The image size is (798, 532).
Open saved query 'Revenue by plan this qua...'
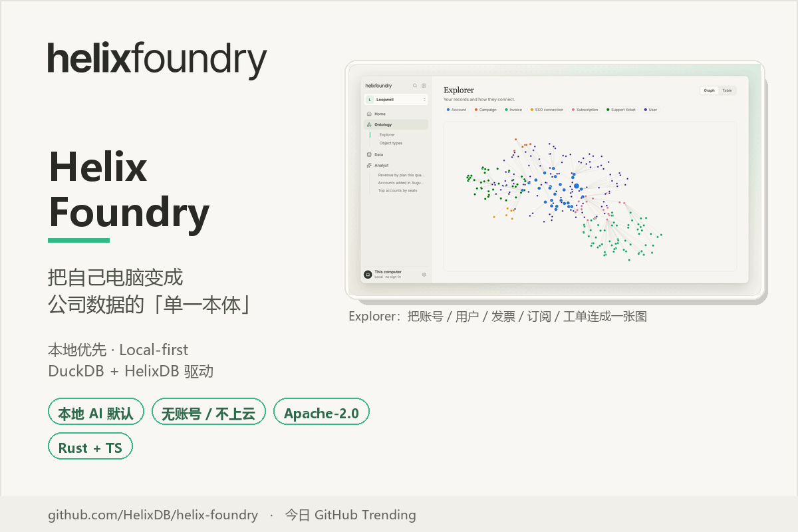tap(401, 175)
